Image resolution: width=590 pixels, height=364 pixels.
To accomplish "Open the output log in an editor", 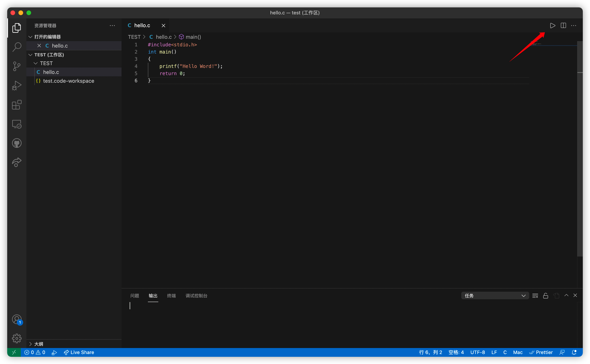I will point(556,296).
